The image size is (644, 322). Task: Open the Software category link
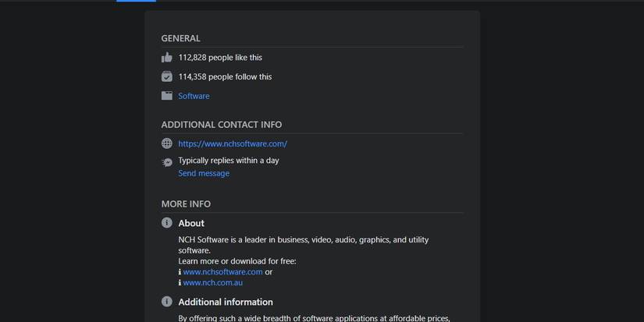(194, 96)
